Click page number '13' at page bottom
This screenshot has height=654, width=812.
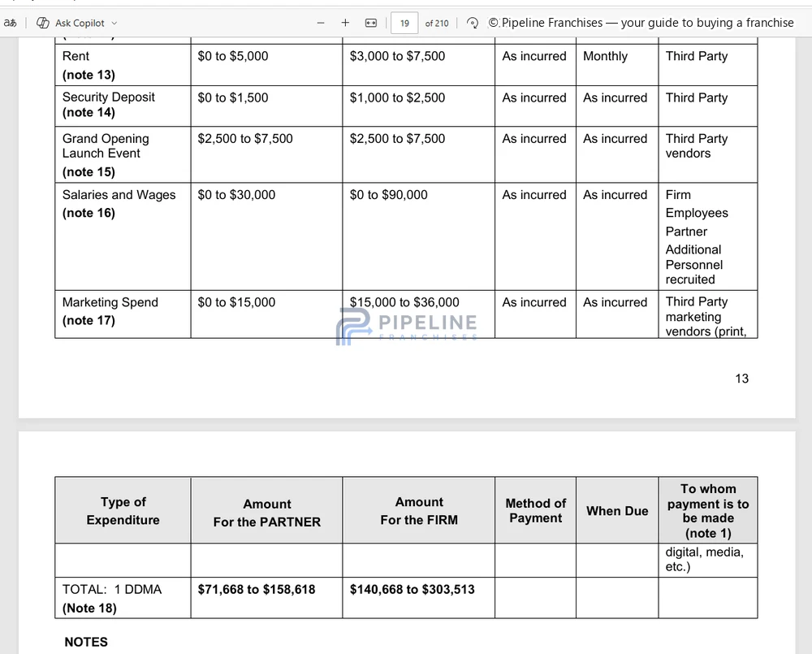[x=741, y=379]
